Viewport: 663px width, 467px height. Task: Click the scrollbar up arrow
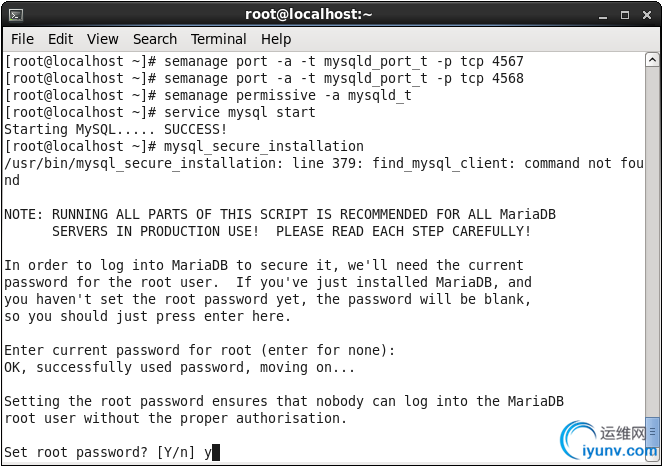[x=652, y=60]
